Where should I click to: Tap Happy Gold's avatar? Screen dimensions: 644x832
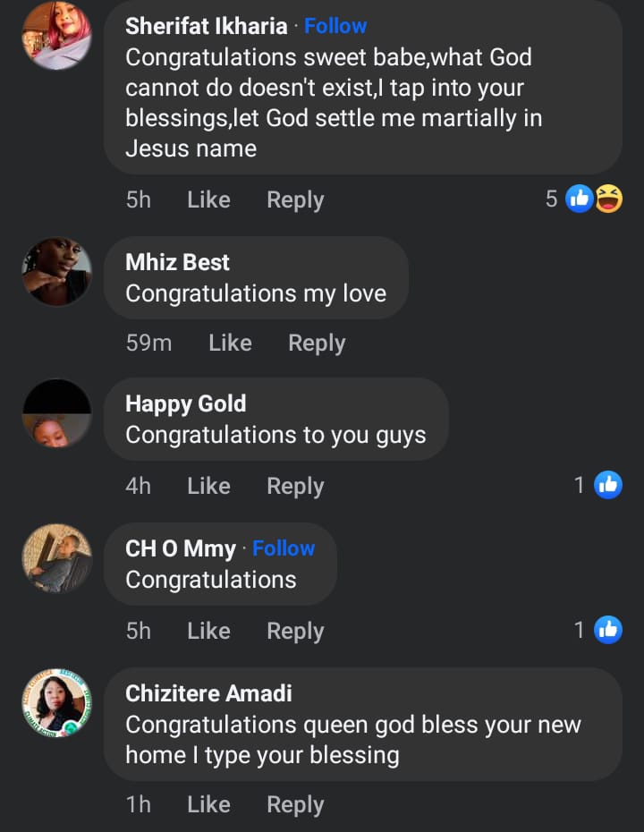click(56, 413)
